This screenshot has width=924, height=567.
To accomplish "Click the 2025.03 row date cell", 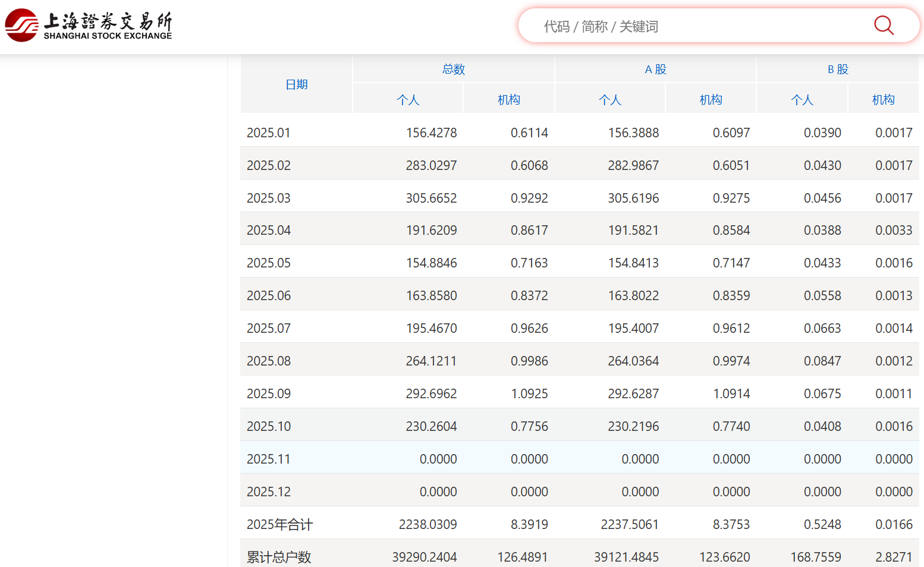I will tap(269, 199).
